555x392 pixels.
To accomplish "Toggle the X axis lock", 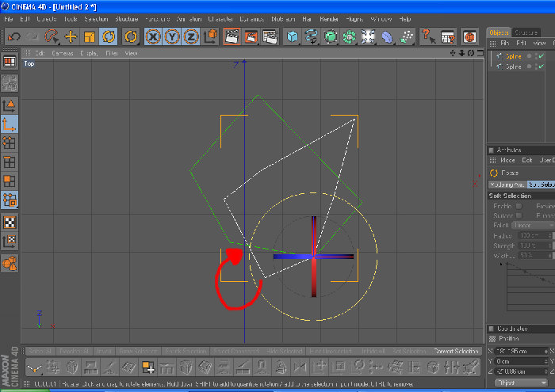I will (153, 36).
